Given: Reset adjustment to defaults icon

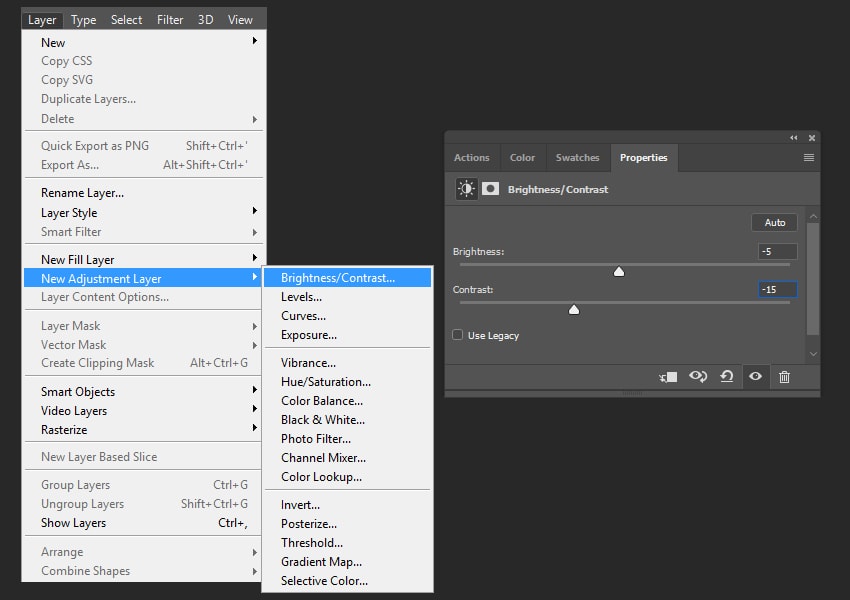Looking at the screenshot, I should coord(727,377).
